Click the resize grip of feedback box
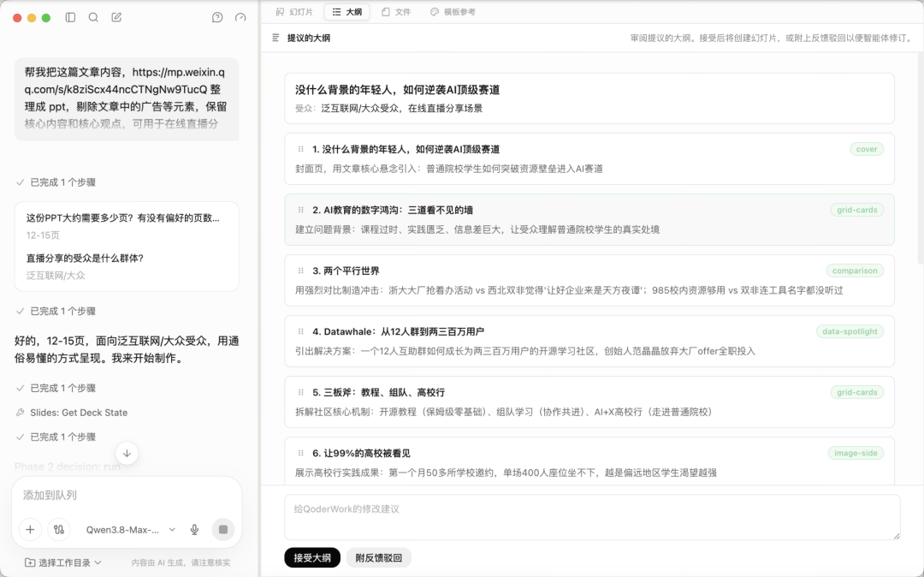Screen dimensions: 924x577 pyautogui.click(x=897, y=536)
